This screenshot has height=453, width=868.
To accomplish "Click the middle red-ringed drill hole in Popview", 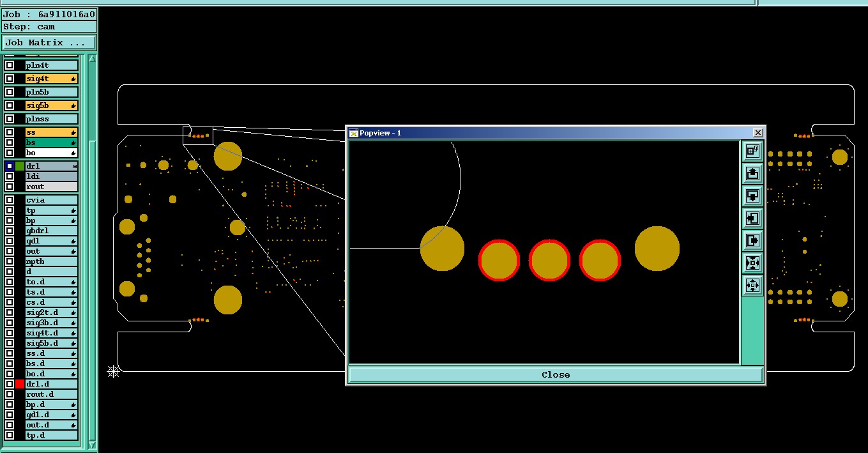I will (x=549, y=260).
